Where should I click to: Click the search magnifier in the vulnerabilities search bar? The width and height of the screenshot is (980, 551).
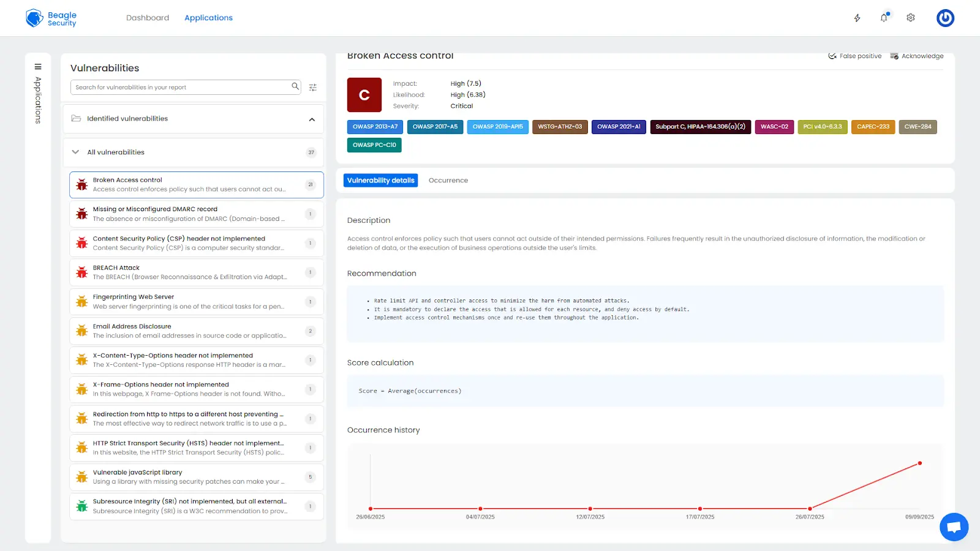[296, 87]
